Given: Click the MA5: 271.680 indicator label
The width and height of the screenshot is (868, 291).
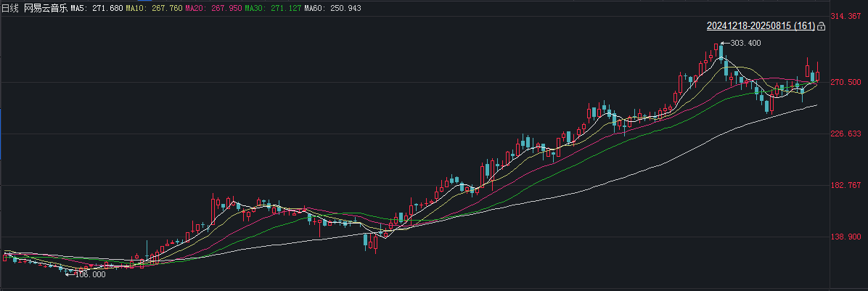Looking at the screenshot, I should point(97,8).
